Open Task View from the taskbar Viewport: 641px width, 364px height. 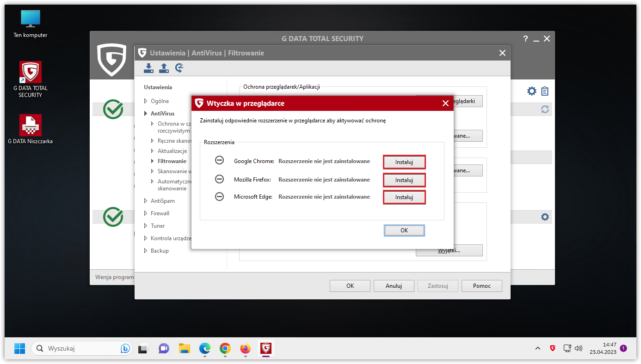(143, 348)
